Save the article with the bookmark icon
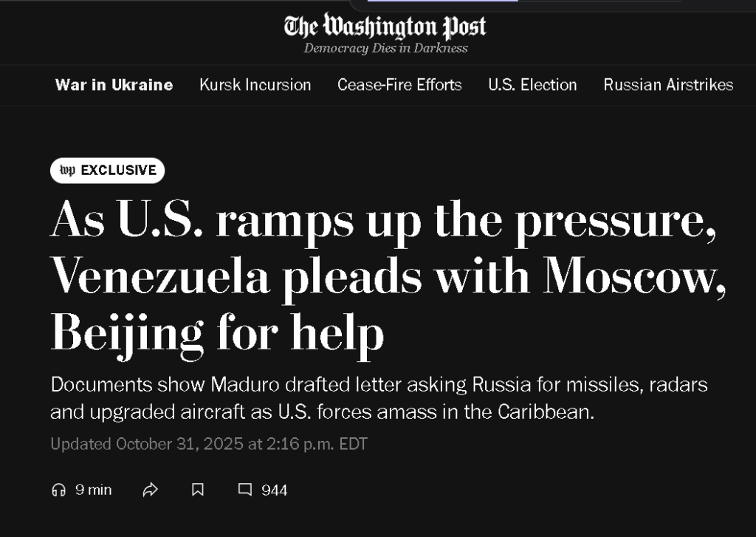Image resolution: width=756 pixels, height=537 pixels. click(197, 490)
